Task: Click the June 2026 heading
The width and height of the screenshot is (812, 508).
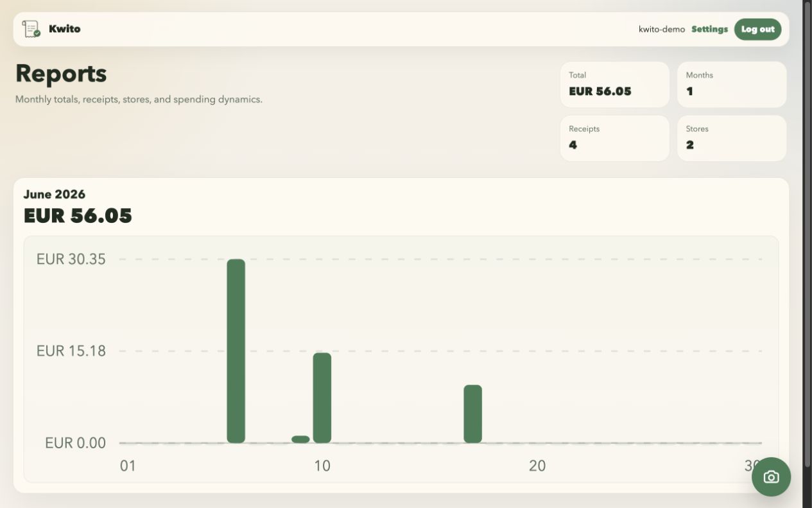Action: [x=55, y=194]
